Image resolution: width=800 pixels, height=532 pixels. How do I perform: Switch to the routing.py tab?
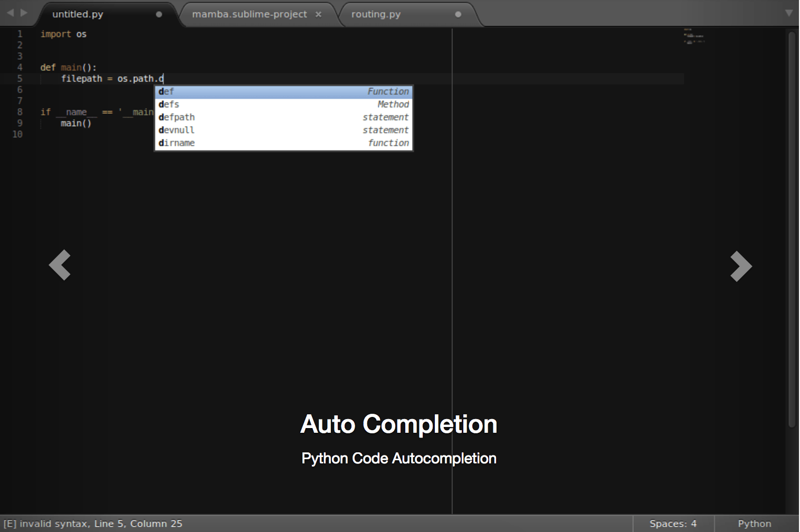376,14
